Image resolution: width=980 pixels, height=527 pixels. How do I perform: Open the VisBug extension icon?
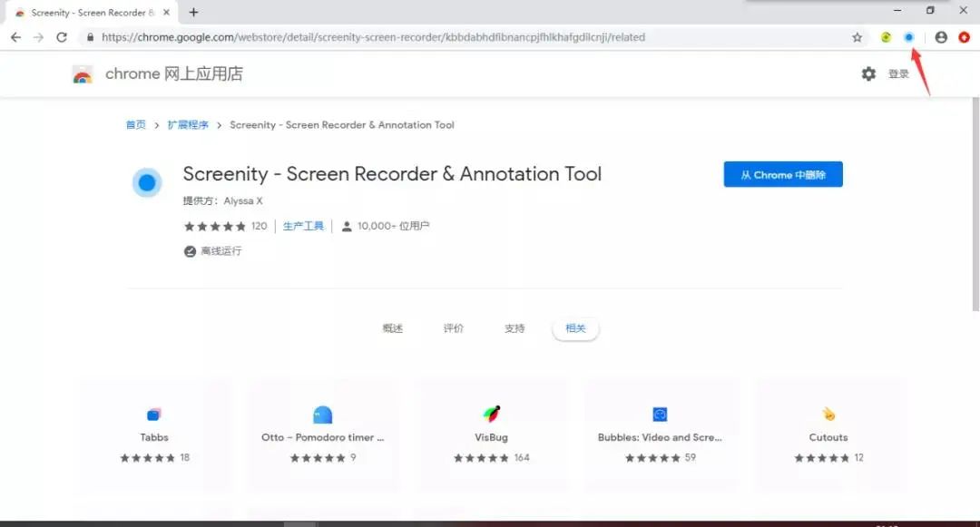pyautogui.click(x=491, y=414)
